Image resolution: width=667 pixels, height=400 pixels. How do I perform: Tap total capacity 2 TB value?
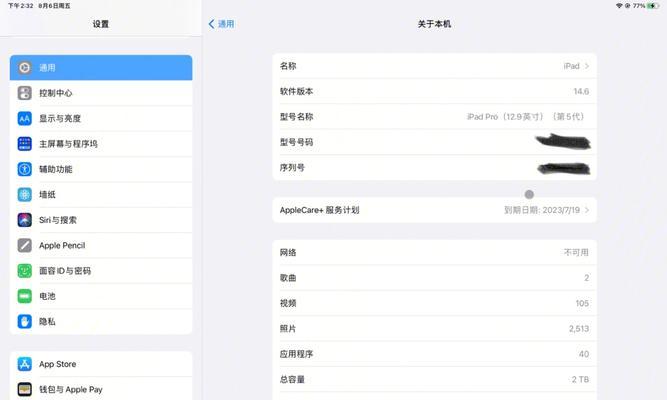tap(580, 379)
